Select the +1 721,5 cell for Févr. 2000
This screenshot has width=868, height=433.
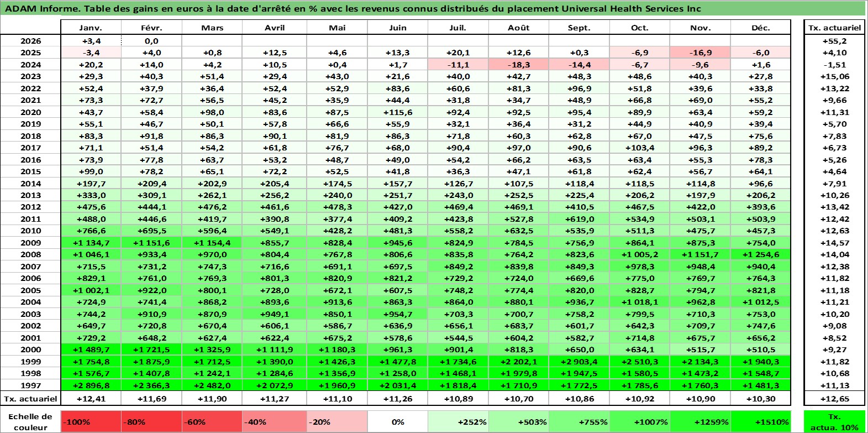pos(151,349)
